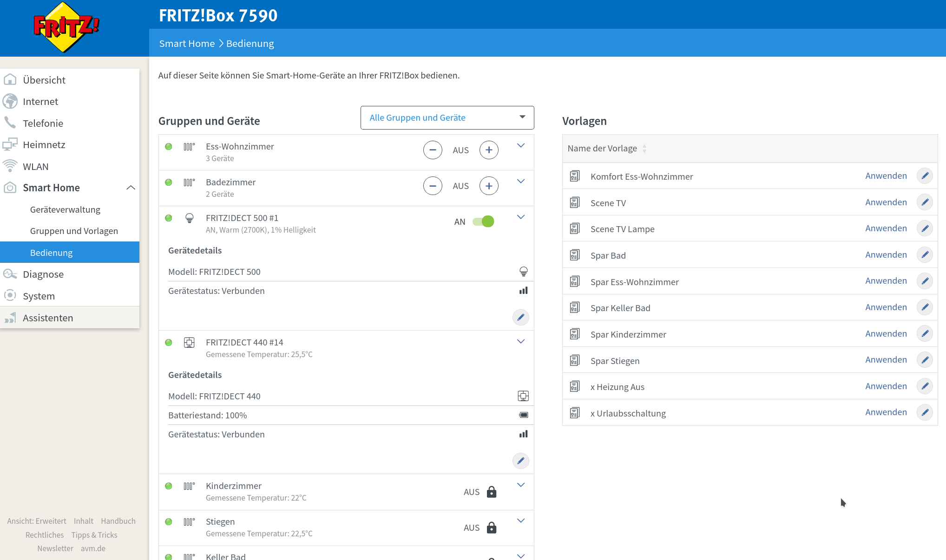Apply the x Urlaubsschaltung template
The height and width of the screenshot is (560, 946).
point(886,412)
